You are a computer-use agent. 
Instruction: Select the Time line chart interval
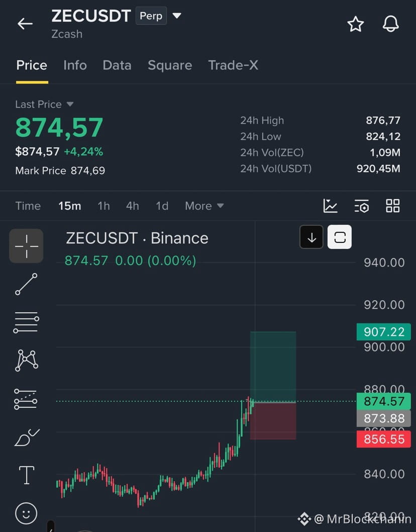click(x=28, y=206)
